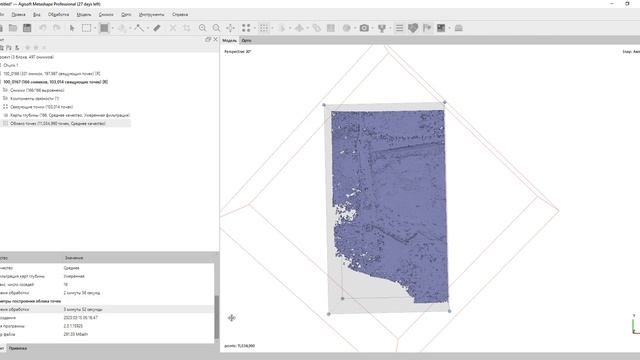The height and width of the screenshot is (360, 640).
Task: Open the Модель menu
Action: tap(84, 15)
